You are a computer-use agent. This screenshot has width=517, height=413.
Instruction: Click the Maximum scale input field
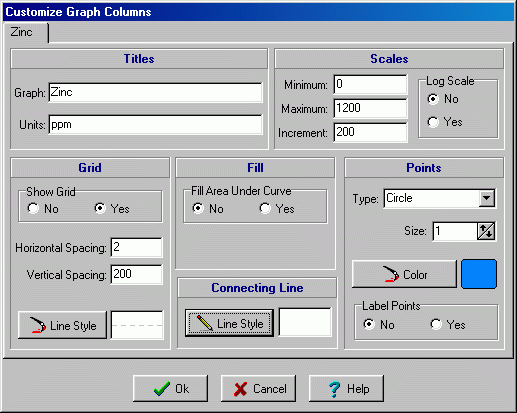[x=370, y=108]
